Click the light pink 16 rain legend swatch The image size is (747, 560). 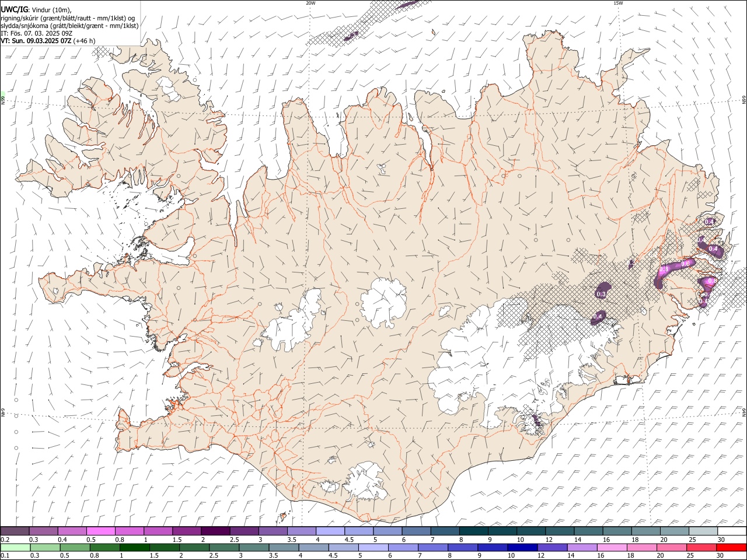point(612,547)
